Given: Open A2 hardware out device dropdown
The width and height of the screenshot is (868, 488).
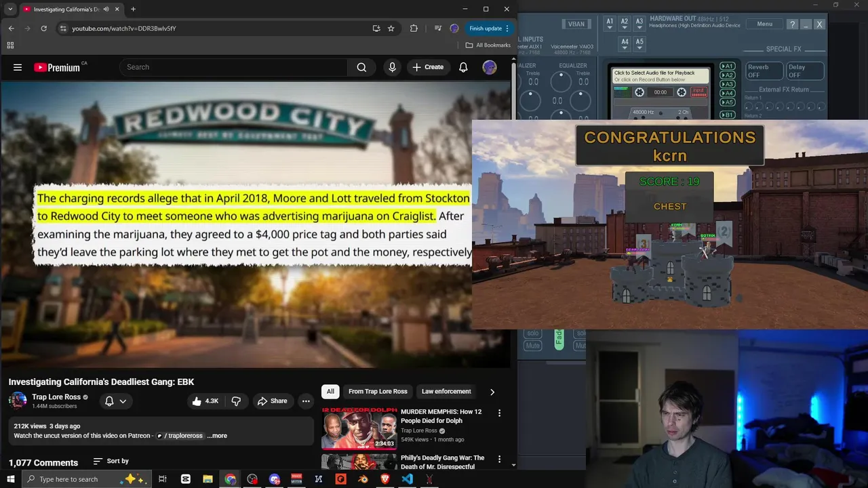Looking at the screenshot, I should tap(625, 24).
